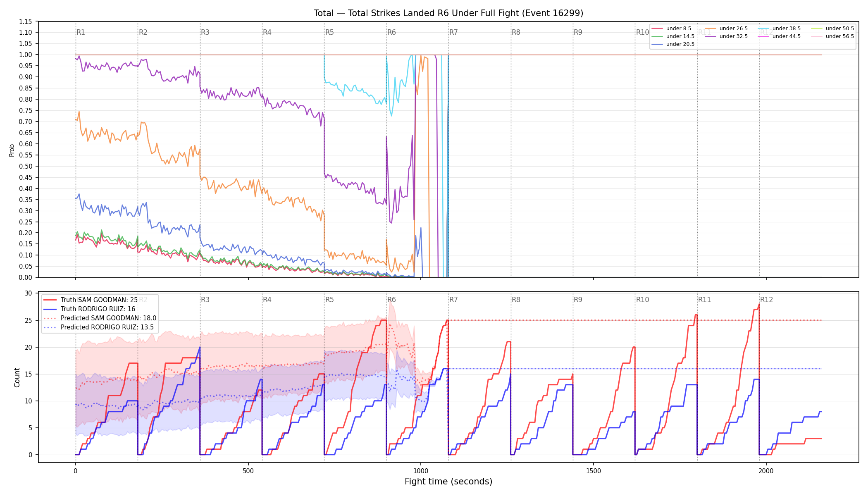Click the R3 round marker in count chart

pyautogui.click(x=205, y=300)
